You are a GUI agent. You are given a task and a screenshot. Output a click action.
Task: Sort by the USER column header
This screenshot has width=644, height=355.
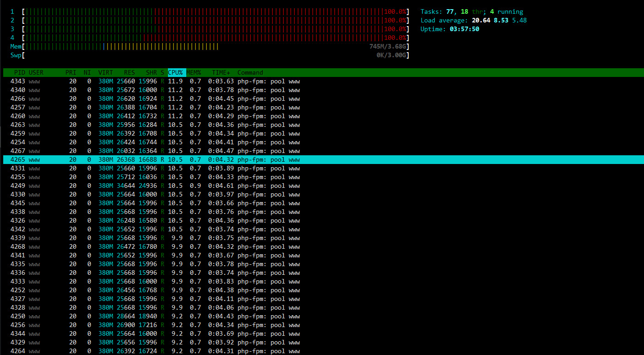pyautogui.click(x=36, y=72)
